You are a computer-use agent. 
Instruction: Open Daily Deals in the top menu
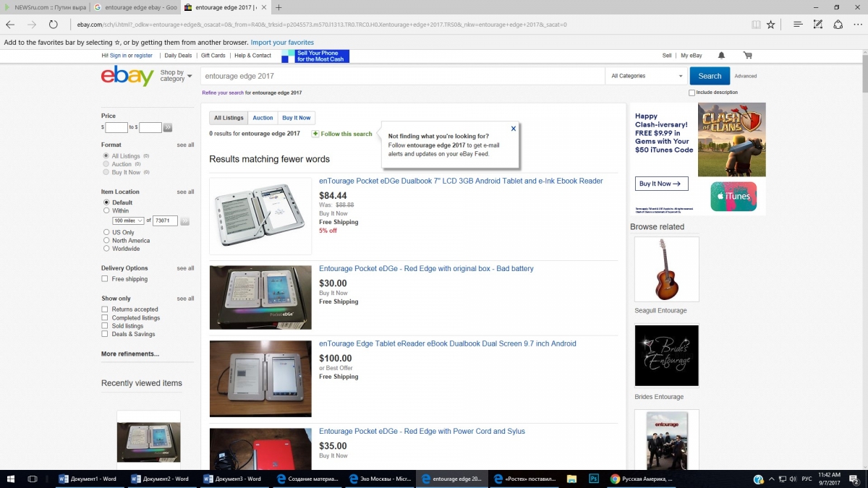tap(178, 56)
